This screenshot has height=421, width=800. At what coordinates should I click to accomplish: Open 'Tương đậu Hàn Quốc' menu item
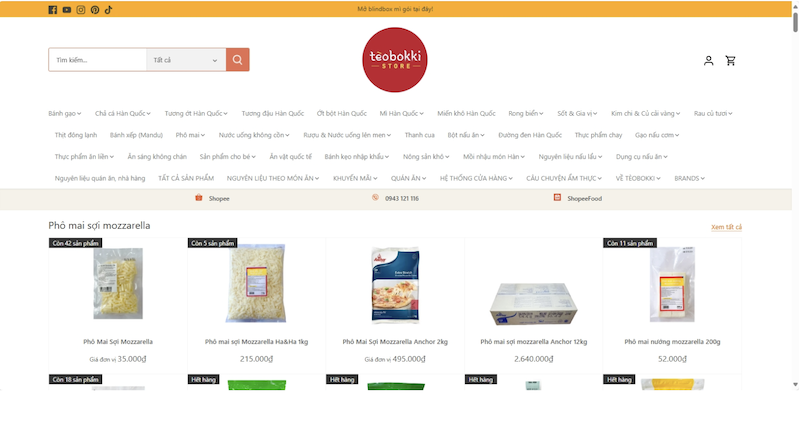click(x=272, y=113)
